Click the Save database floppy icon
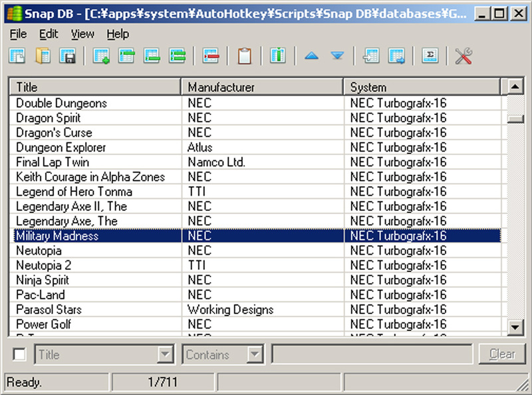The image size is (532, 395). 68,56
